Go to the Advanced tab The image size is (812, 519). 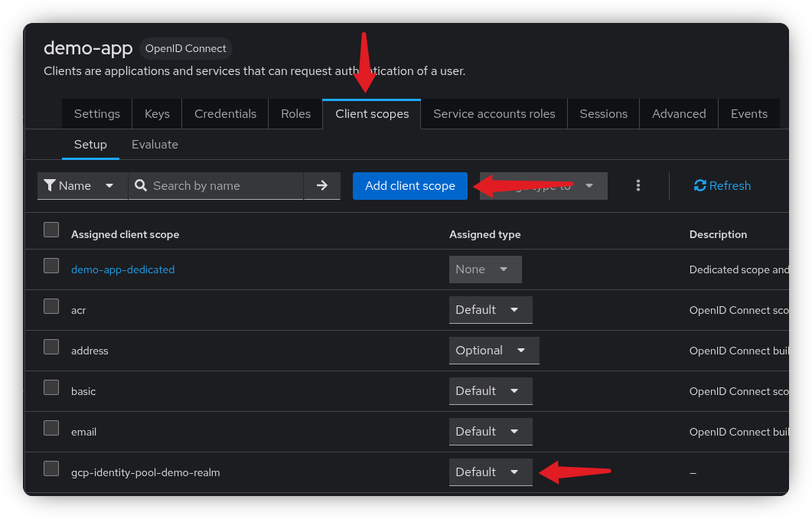tap(678, 113)
